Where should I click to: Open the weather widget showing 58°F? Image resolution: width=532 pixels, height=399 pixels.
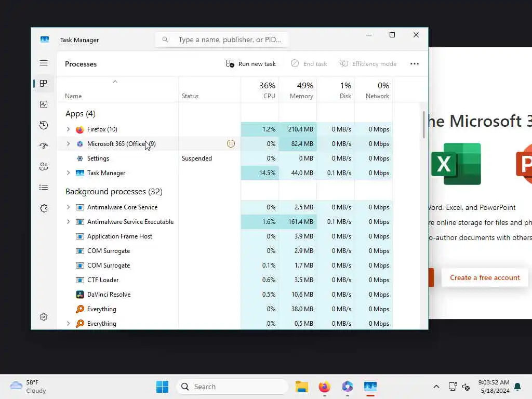(x=28, y=387)
